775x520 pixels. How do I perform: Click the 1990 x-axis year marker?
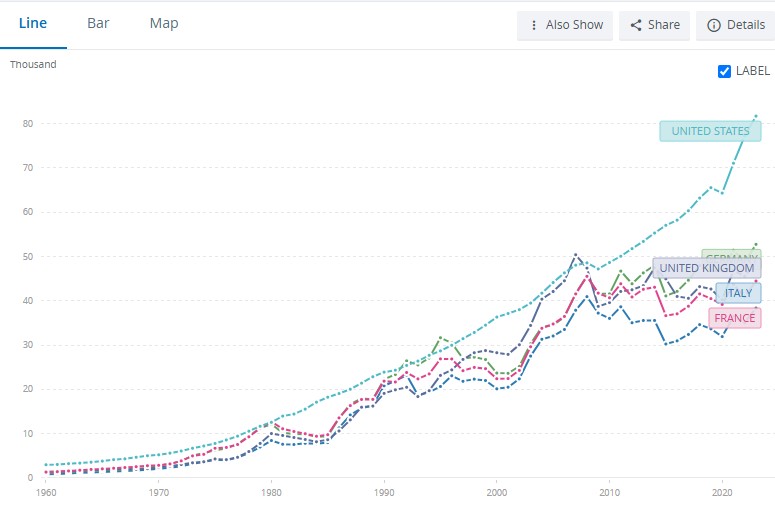click(383, 493)
